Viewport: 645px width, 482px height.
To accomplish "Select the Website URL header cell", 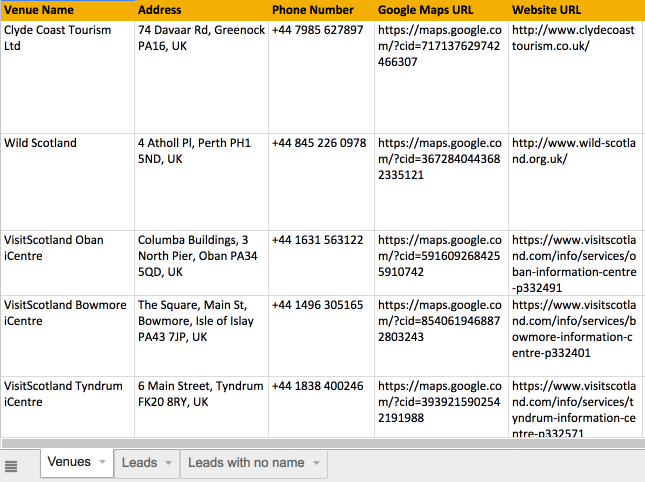I will click(575, 10).
